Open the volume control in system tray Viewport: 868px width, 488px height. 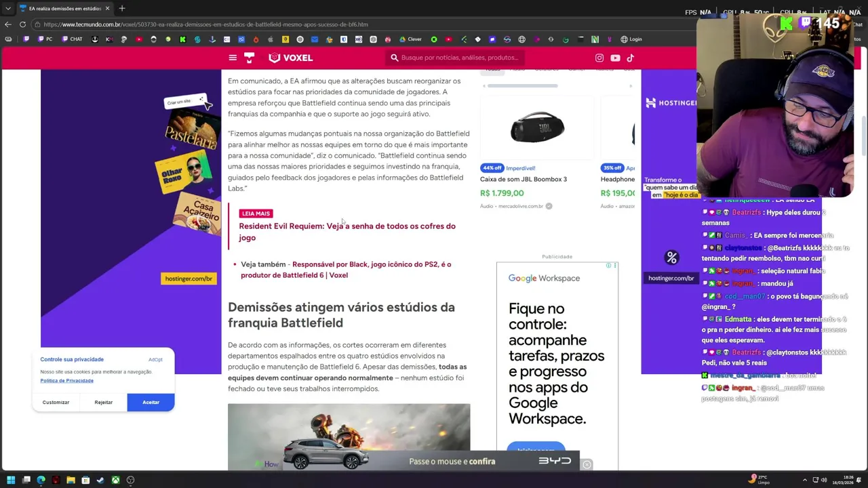click(x=824, y=480)
